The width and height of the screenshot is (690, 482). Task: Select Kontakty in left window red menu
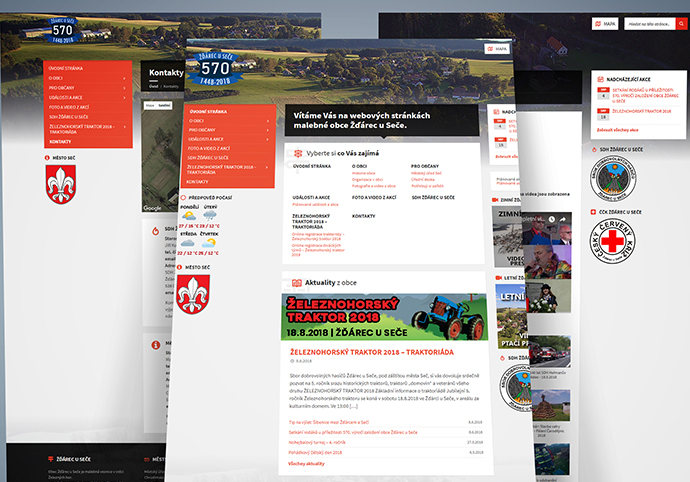click(x=60, y=142)
